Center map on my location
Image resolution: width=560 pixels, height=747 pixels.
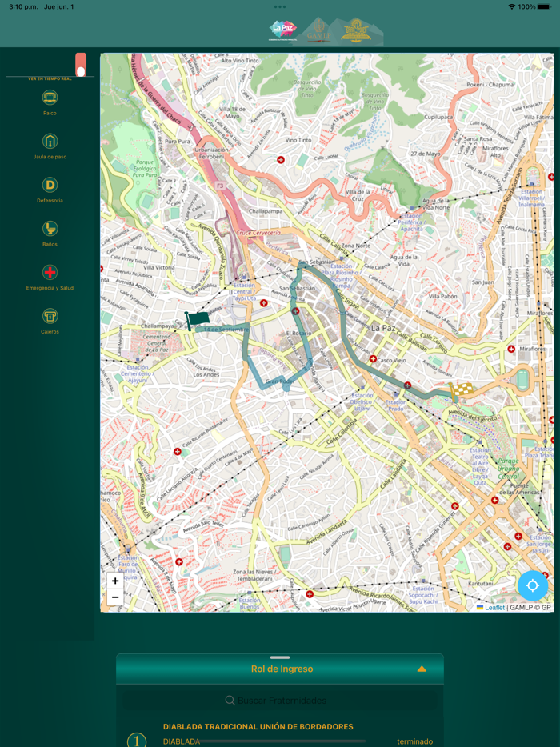pyautogui.click(x=532, y=585)
